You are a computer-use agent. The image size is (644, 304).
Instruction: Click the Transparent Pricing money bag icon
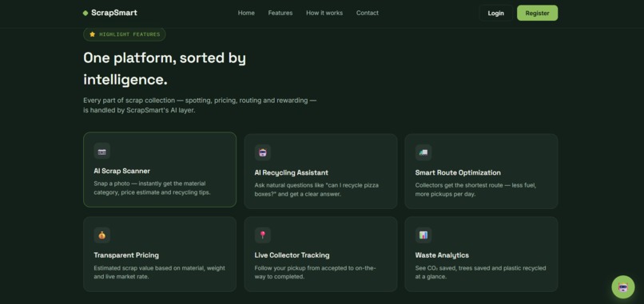click(x=101, y=235)
